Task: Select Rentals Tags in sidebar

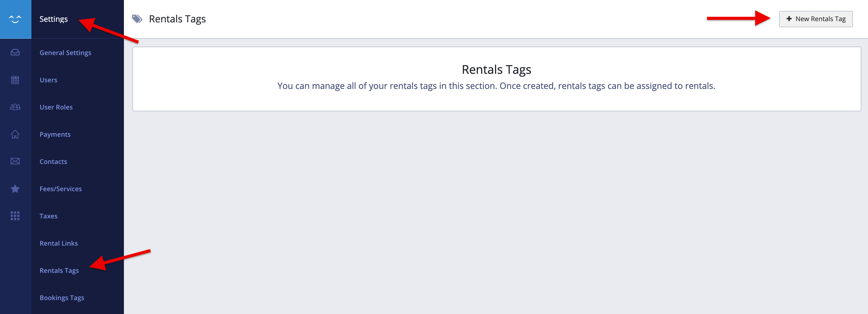Action: [x=59, y=270]
